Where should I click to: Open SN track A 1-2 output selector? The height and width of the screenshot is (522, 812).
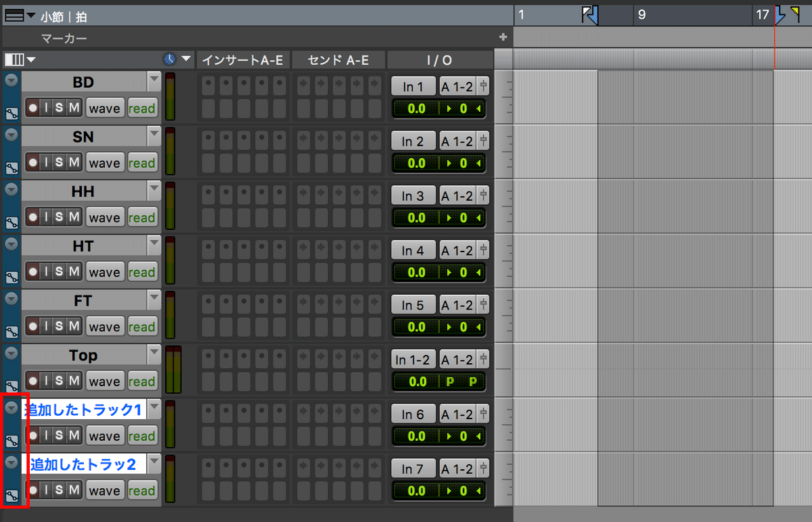[x=458, y=141]
